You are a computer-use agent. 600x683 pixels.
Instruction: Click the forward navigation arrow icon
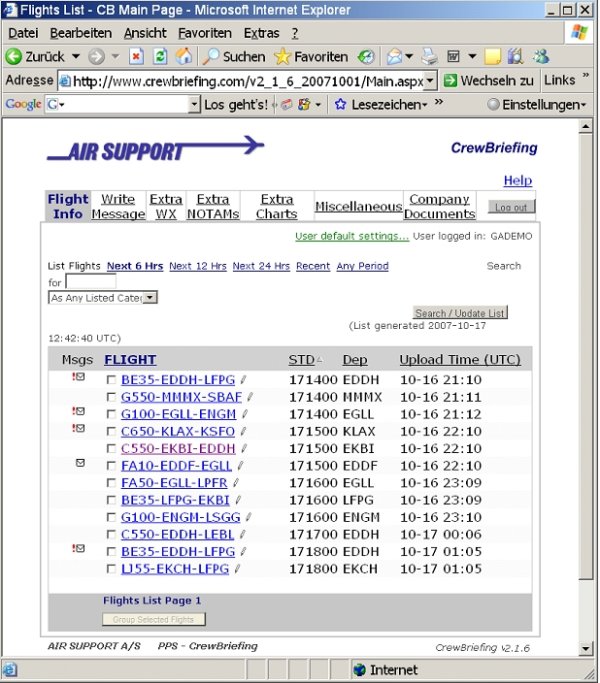[96, 57]
